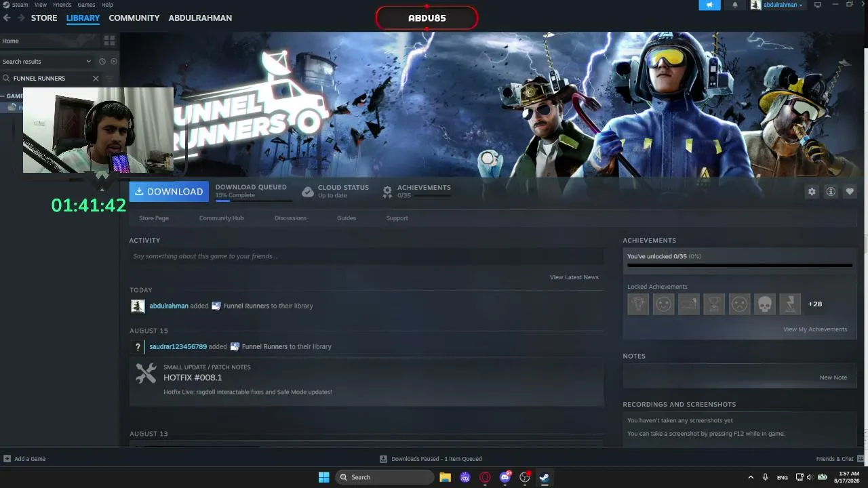The height and width of the screenshot is (488, 868).
Task: Click the ENG language indicator
Action: [x=783, y=478]
